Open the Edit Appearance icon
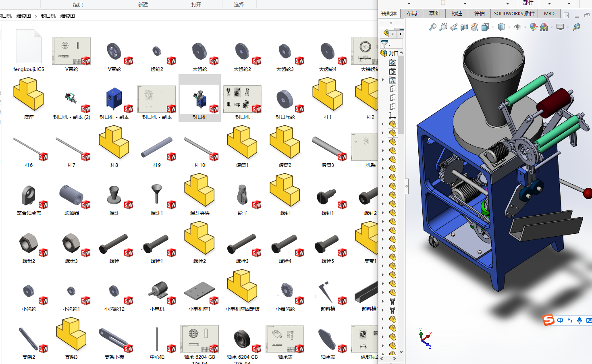The height and width of the screenshot is (364, 592). (x=534, y=27)
